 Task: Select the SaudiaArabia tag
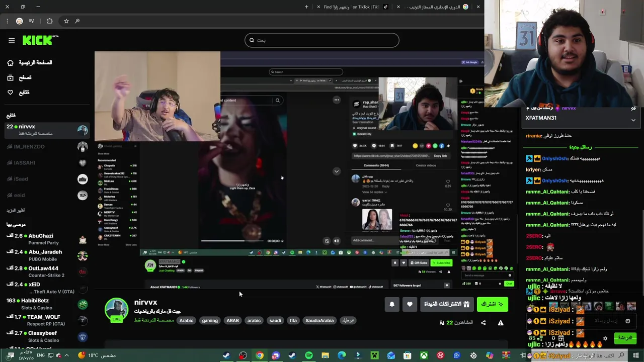tap(319, 321)
